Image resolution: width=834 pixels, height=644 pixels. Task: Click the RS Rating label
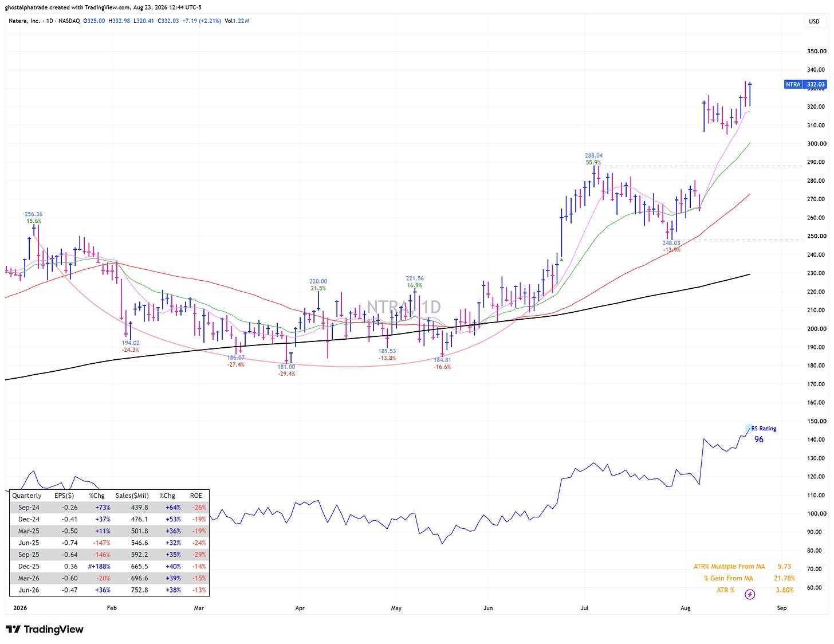coord(764,429)
